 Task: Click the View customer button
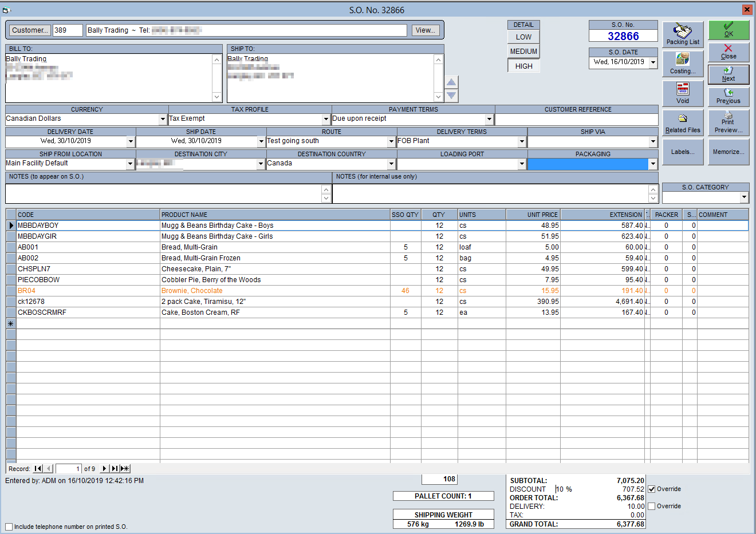tap(426, 30)
